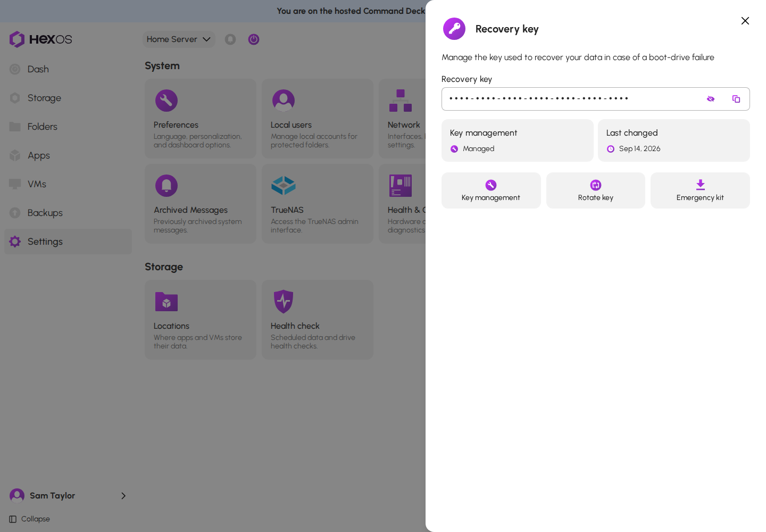Click the Sam Taylor avatar icon
This screenshot has height=532, width=766.
pyautogui.click(x=17, y=496)
